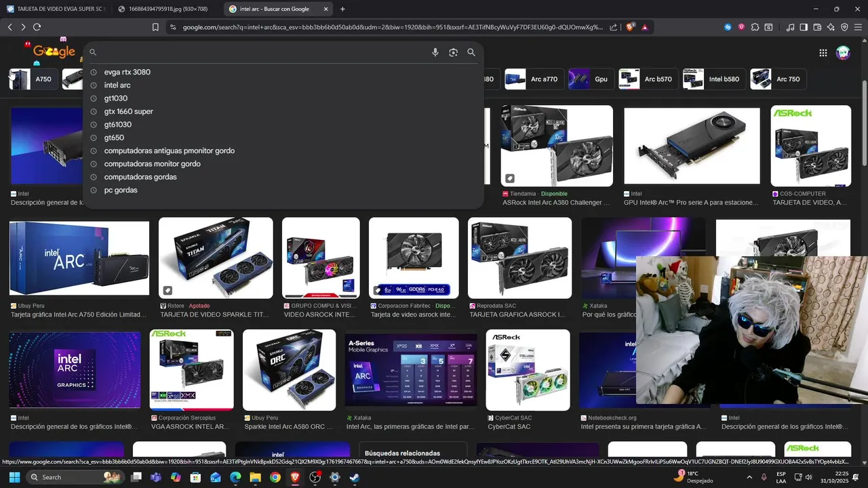Image resolution: width=868 pixels, height=488 pixels.
Task: Open a new browser tab with plus
Action: click(x=342, y=9)
